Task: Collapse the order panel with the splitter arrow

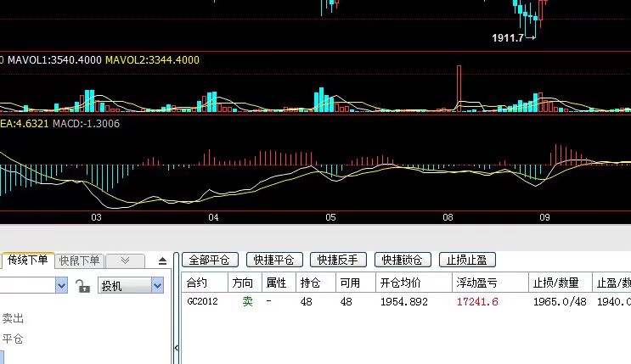Action: [x=177, y=348]
